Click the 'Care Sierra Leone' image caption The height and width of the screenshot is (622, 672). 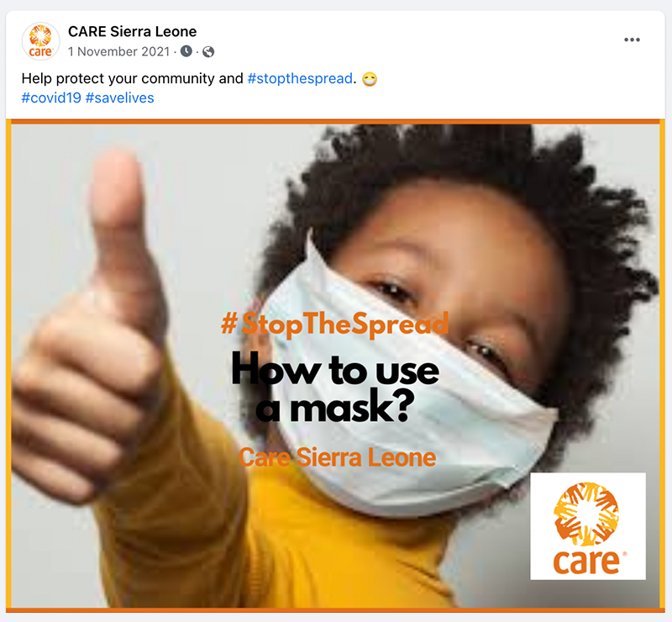[338, 457]
